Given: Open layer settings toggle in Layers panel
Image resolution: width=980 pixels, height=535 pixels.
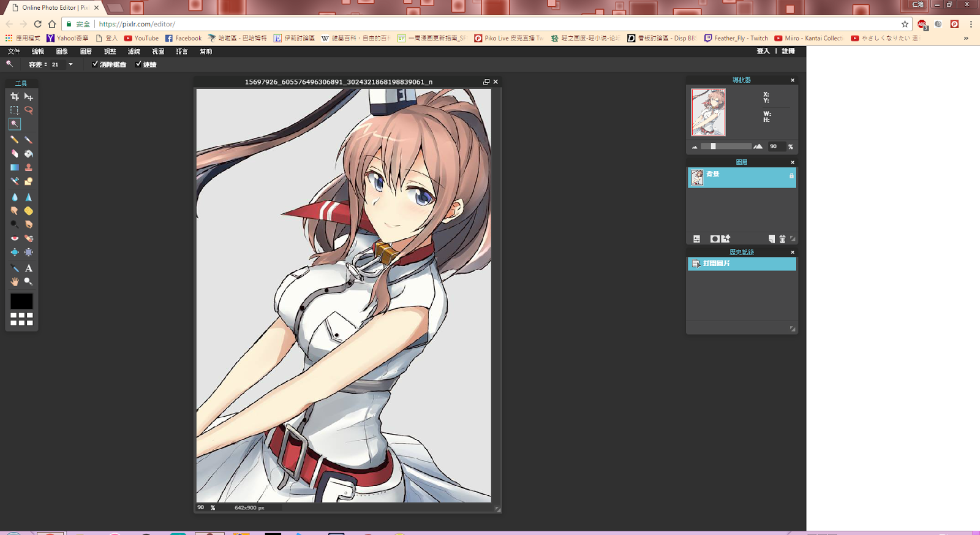Looking at the screenshot, I should (696, 239).
